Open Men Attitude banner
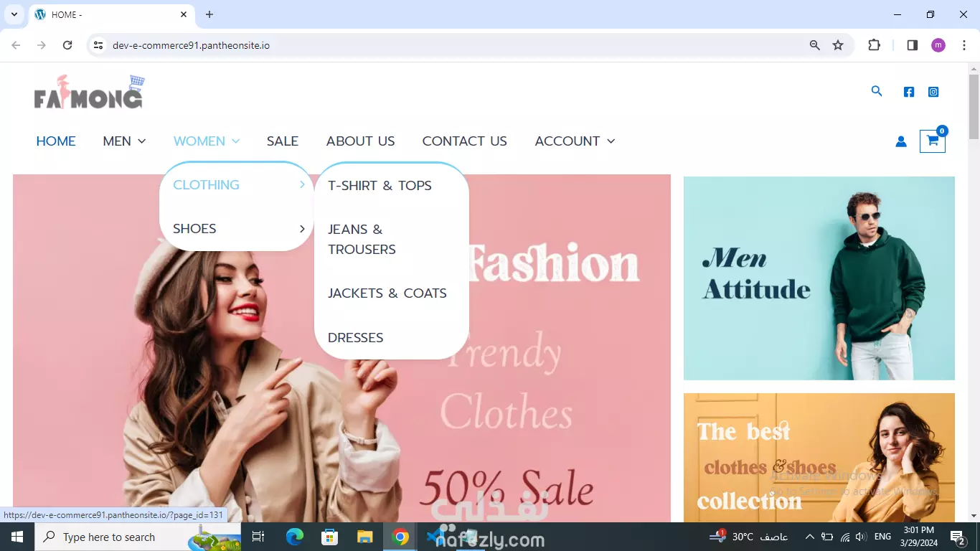 tap(819, 278)
